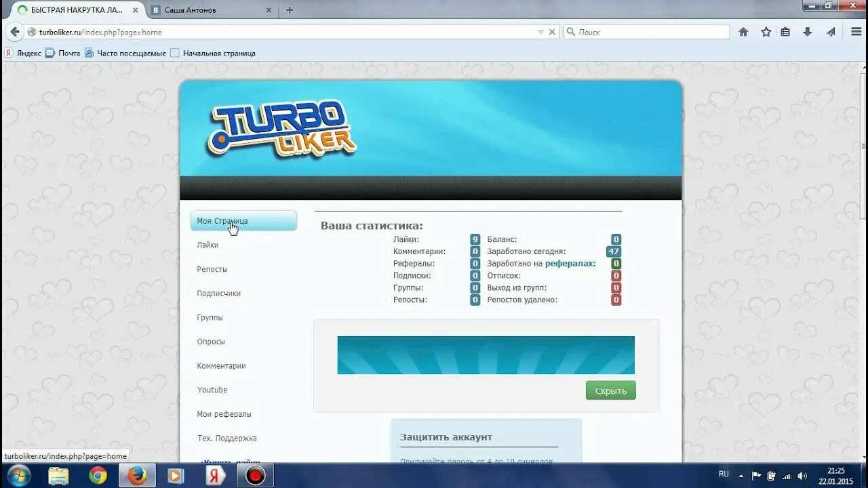Screen dimensions: 868x488
Task: Click the search magnifier icon
Action: [571, 32]
